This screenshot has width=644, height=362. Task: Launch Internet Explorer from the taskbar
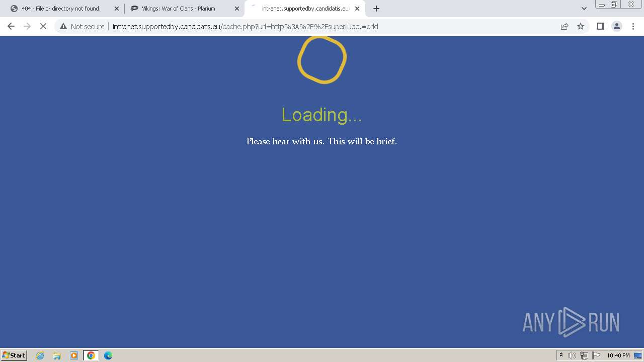(x=40, y=355)
